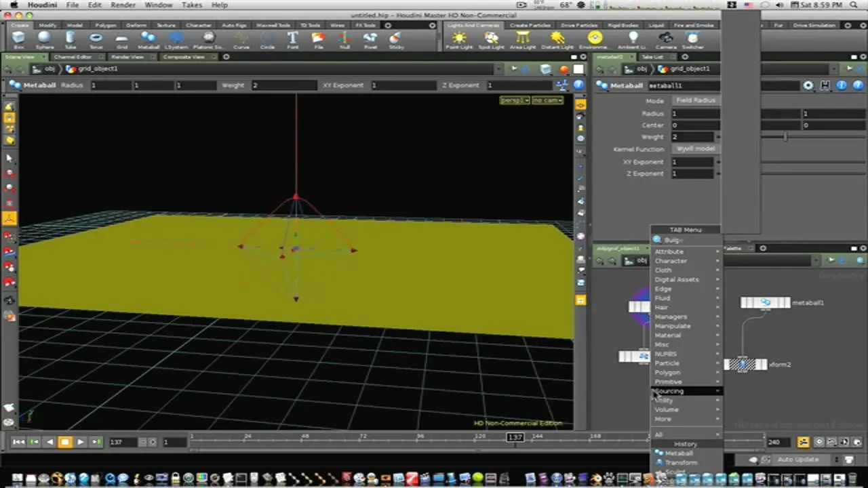Open the Rigid Bodies shelf tab
The image size is (868, 488).
click(622, 25)
